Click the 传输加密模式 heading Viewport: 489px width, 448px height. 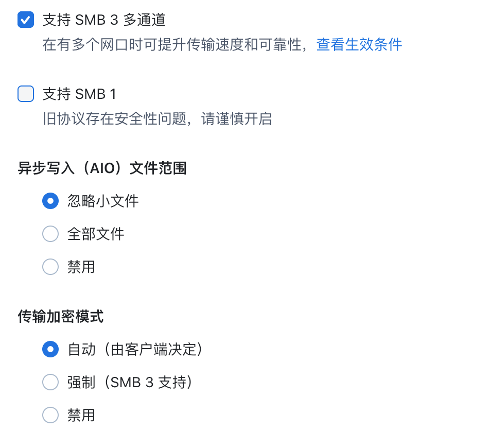(x=61, y=316)
